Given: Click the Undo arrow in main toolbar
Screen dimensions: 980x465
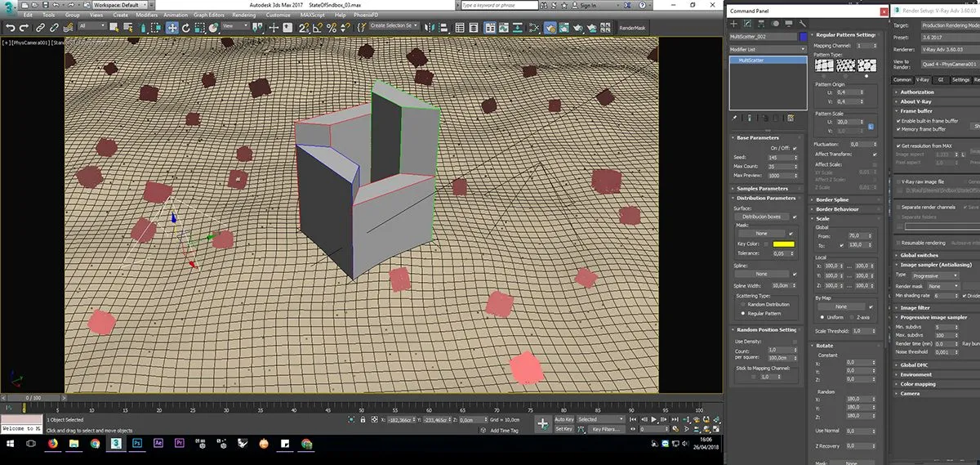Looking at the screenshot, I should 11,27.
